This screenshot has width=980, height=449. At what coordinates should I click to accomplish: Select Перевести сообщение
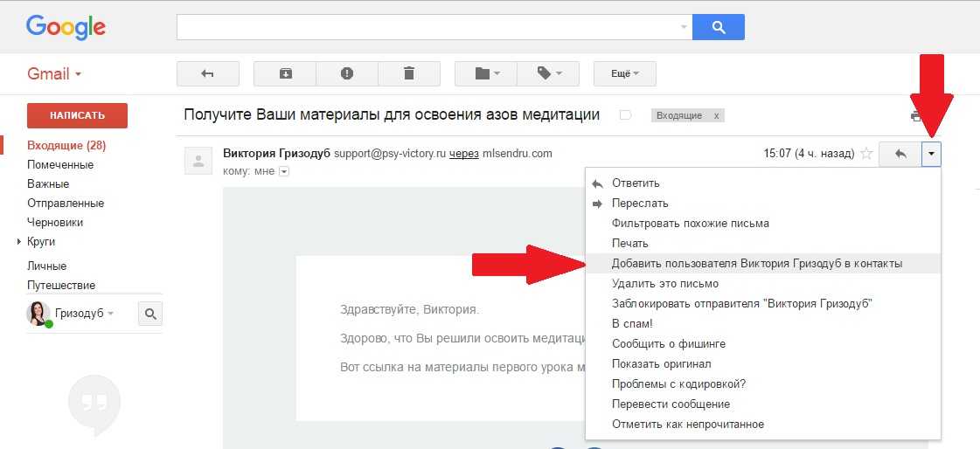click(762, 404)
